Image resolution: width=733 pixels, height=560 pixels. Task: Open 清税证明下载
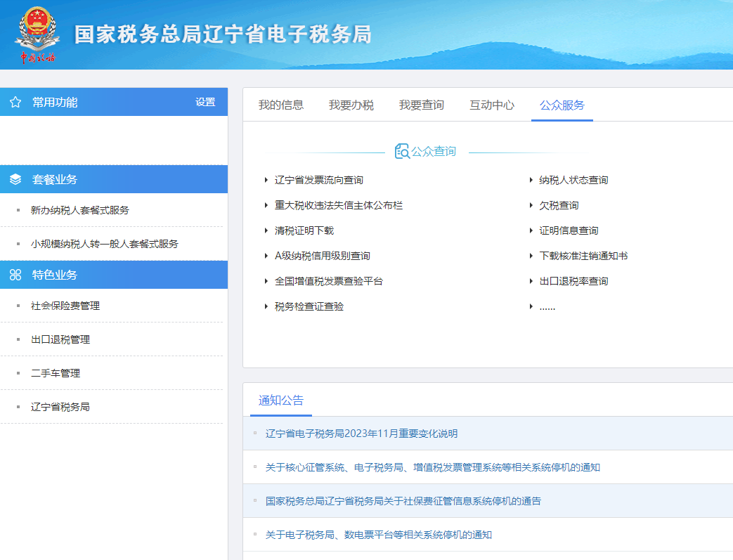coord(304,230)
